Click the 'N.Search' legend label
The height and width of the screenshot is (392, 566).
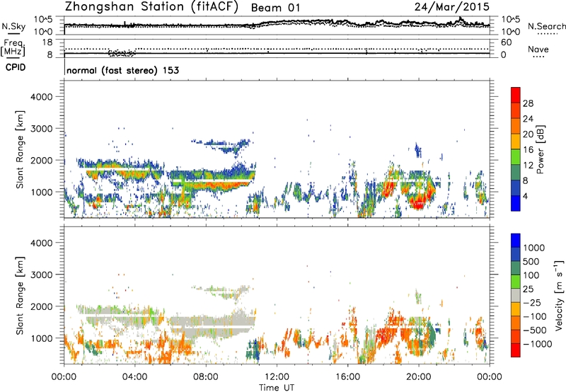[547, 26]
